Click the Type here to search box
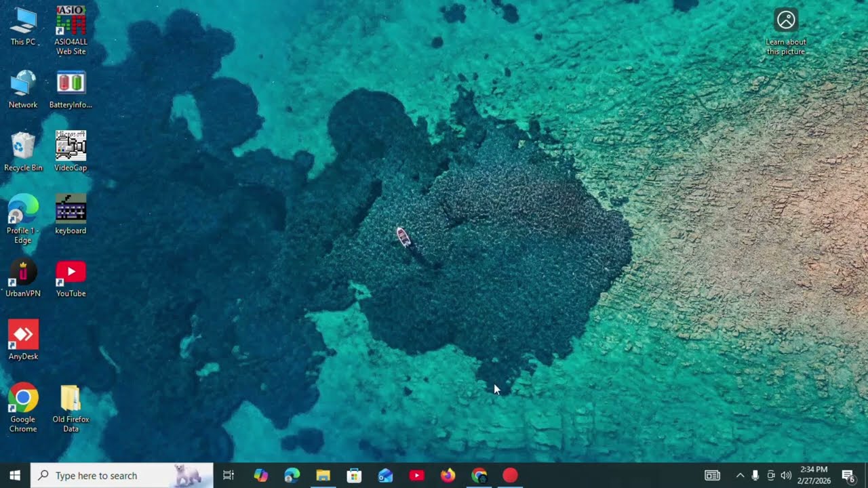The height and width of the screenshot is (488, 868). pyautogui.click(x=122, y=475)
